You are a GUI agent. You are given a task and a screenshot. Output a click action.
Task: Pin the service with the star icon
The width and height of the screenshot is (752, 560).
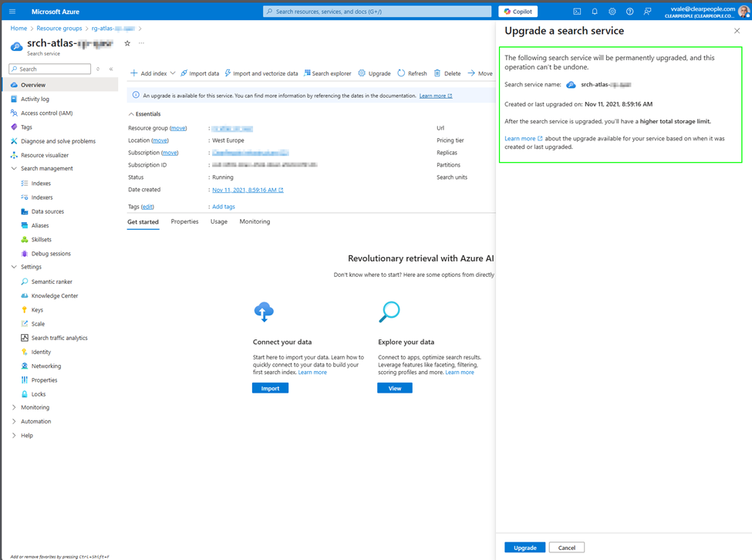[127, 43]
